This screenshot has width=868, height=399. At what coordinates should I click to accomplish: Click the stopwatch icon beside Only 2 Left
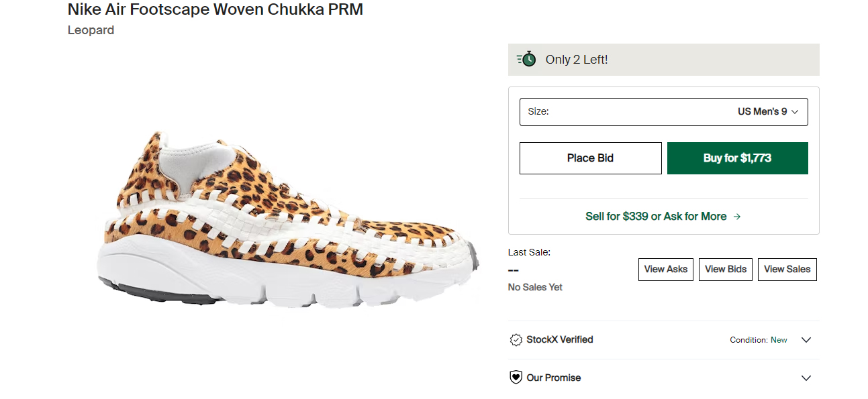click(x=527, y=59)
